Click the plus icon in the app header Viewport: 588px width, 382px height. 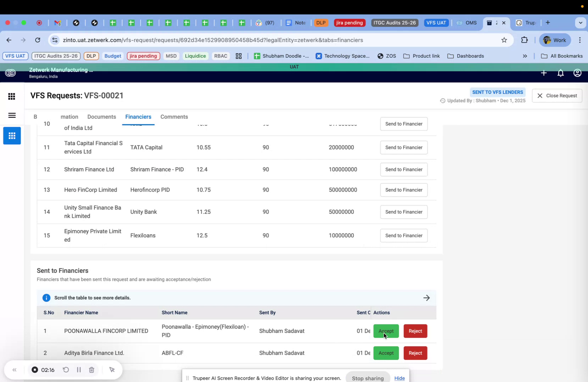tap(544, 73)
